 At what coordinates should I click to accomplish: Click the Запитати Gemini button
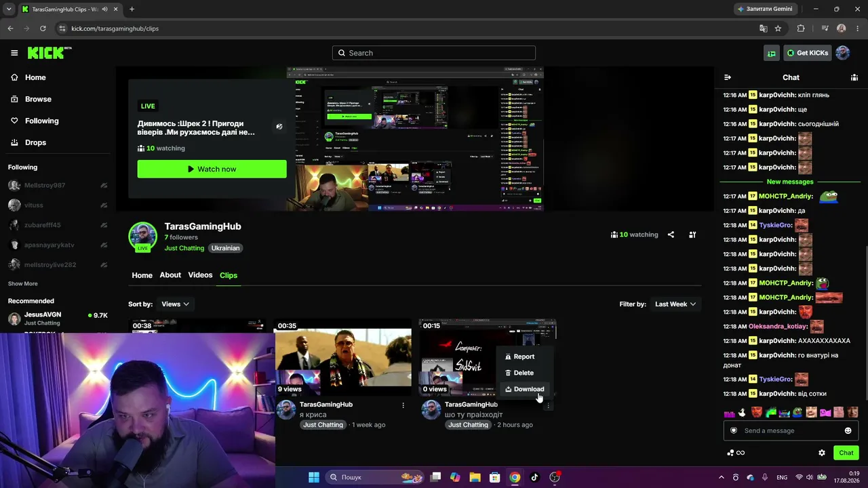coord(766,9)
